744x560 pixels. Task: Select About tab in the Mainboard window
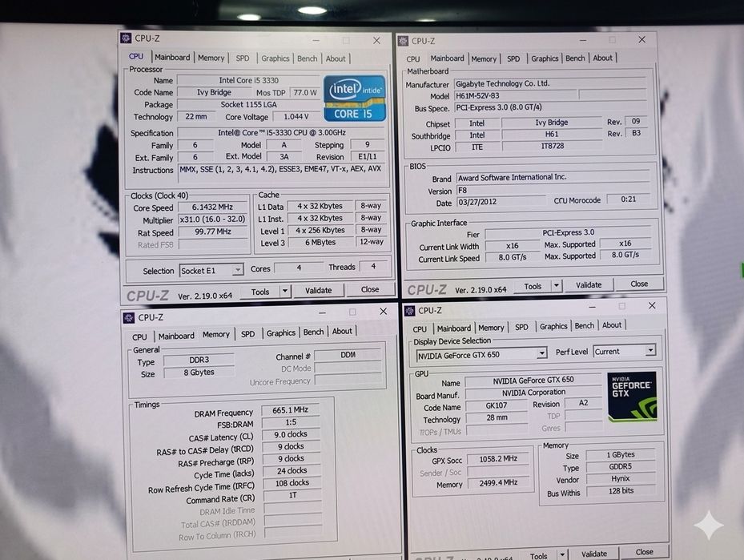click(x=602, y=58)
